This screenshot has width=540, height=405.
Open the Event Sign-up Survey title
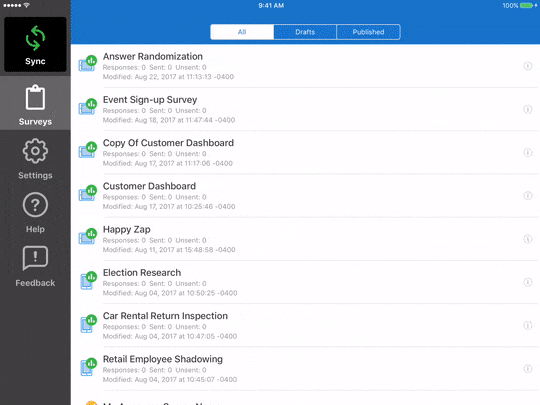[x=150, y=100]
